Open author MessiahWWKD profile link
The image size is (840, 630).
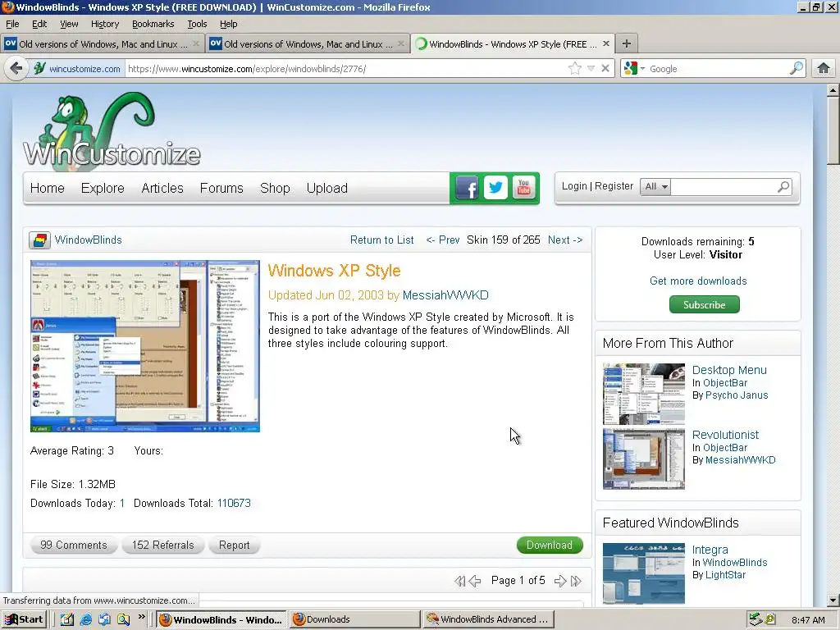click(x=445, y=295)
